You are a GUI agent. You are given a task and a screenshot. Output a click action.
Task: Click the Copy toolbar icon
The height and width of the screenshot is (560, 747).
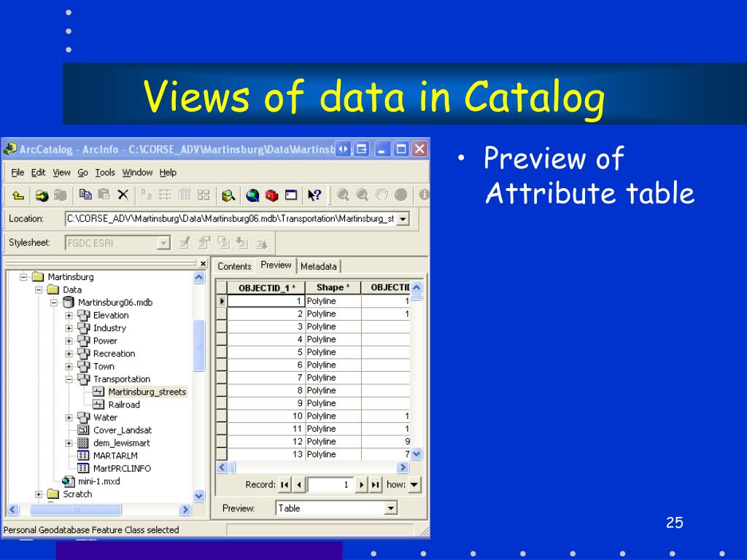coord(85,194)
